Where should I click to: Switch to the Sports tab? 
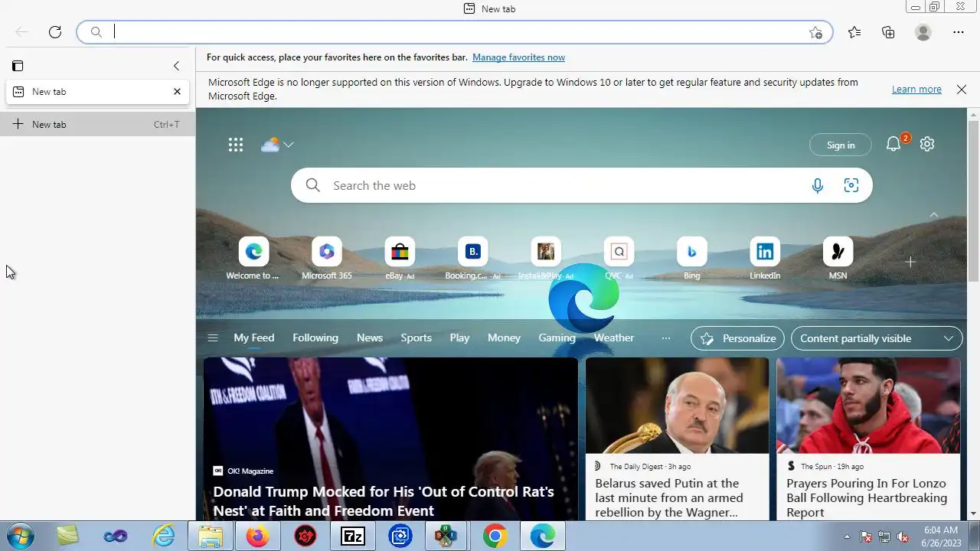pyautogui.click(x=416, y=337)
